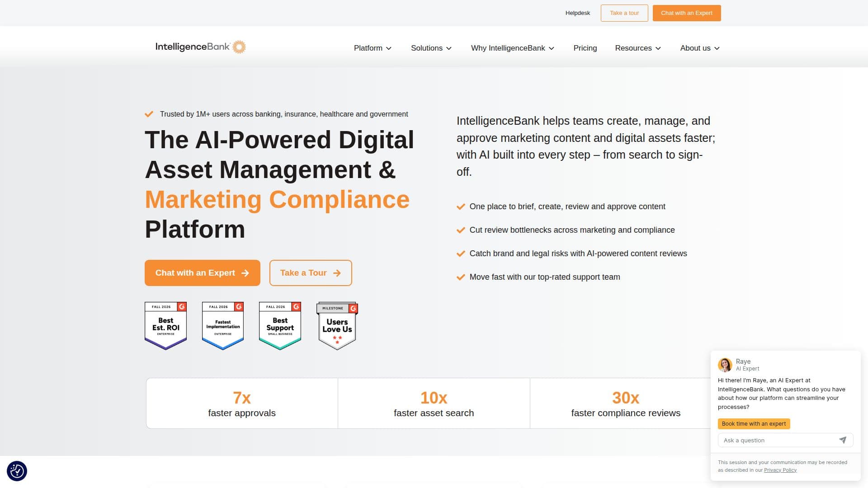Open the cookie preferences icon
This screenshot has width=868, height=488.
pyautogui.click(x=17, y=471)
